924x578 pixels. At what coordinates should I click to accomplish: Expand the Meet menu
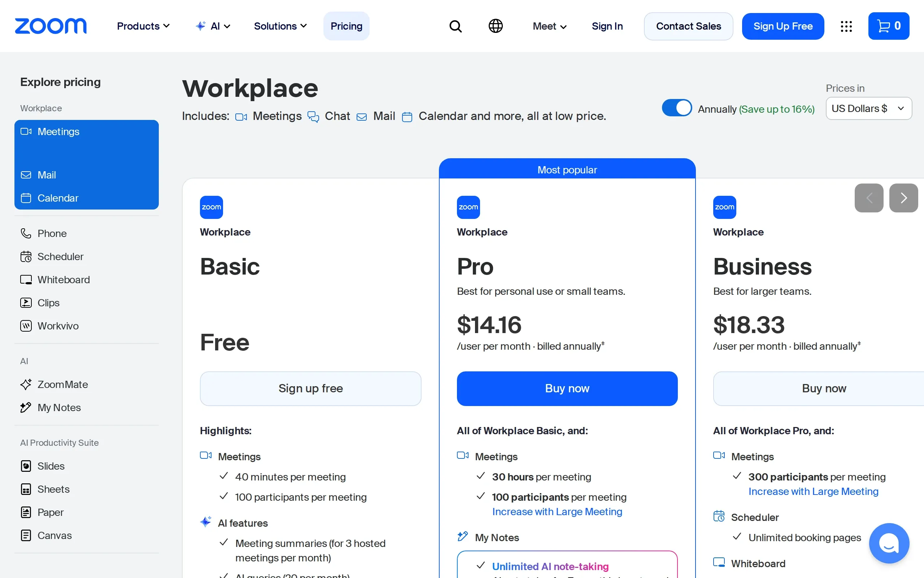(x=549, y=26)
